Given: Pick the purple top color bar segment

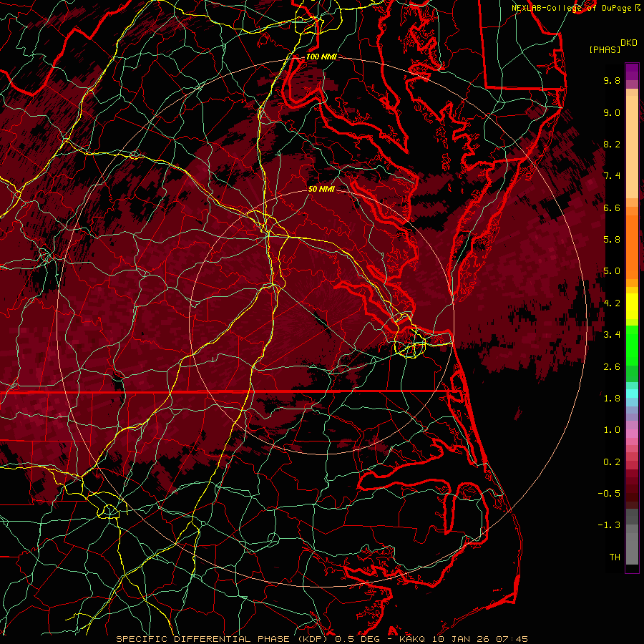Looking at the screenshot, I should tap(632, 72).
